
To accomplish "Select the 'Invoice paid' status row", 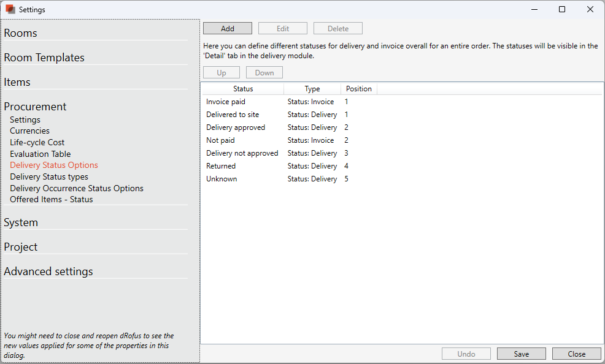I will [x=226, y=102].
